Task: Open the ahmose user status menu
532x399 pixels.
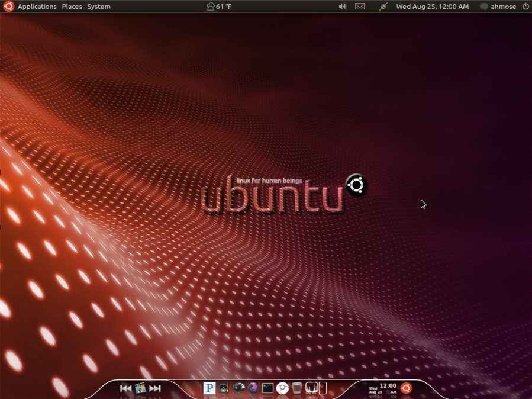Action: pos(498,7)
